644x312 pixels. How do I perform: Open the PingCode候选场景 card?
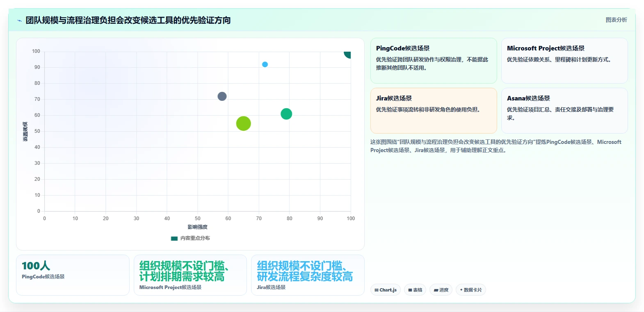[434, 61]
